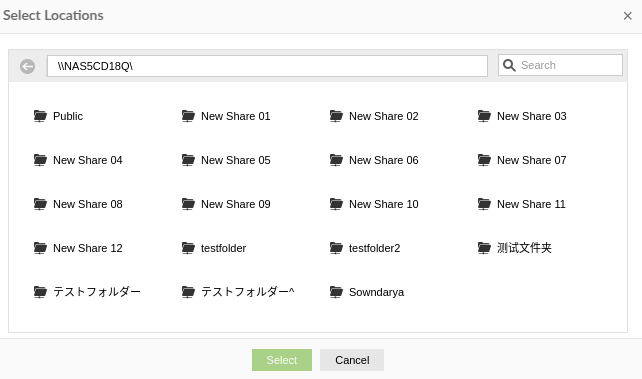Click the folder icon beside New Share 04

[x=40, y=160]
